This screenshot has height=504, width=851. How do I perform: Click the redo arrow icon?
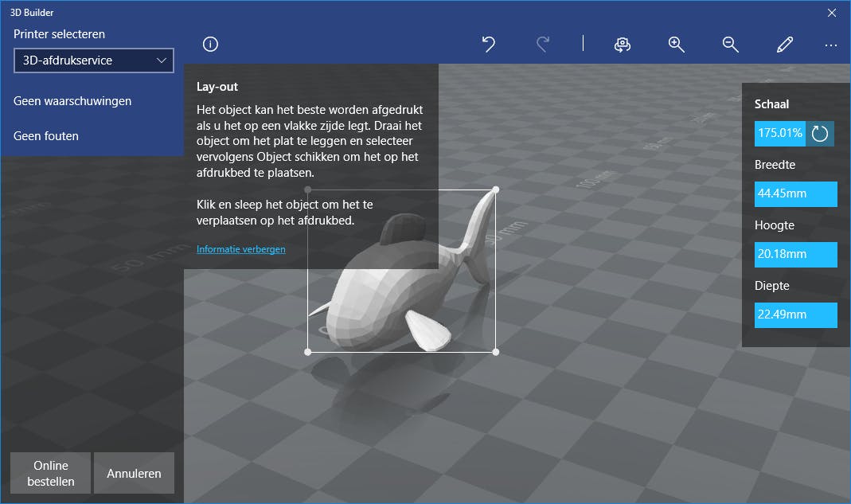point(542,45)
